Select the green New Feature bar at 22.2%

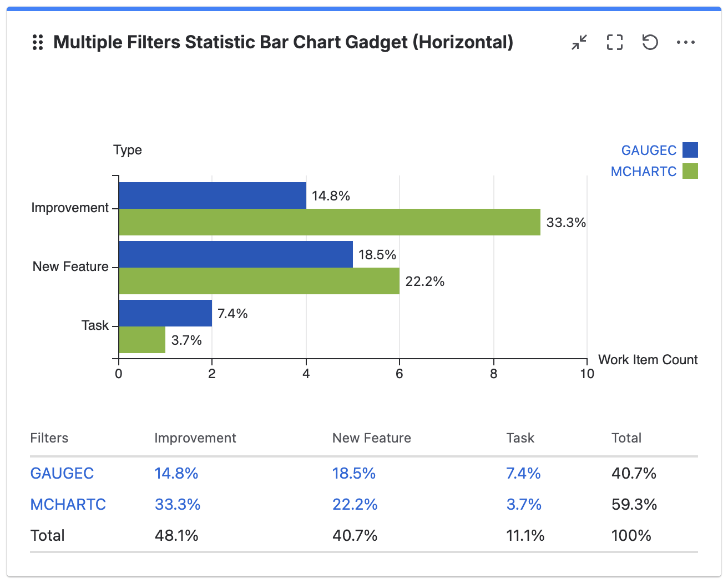[x=259, y=281]
